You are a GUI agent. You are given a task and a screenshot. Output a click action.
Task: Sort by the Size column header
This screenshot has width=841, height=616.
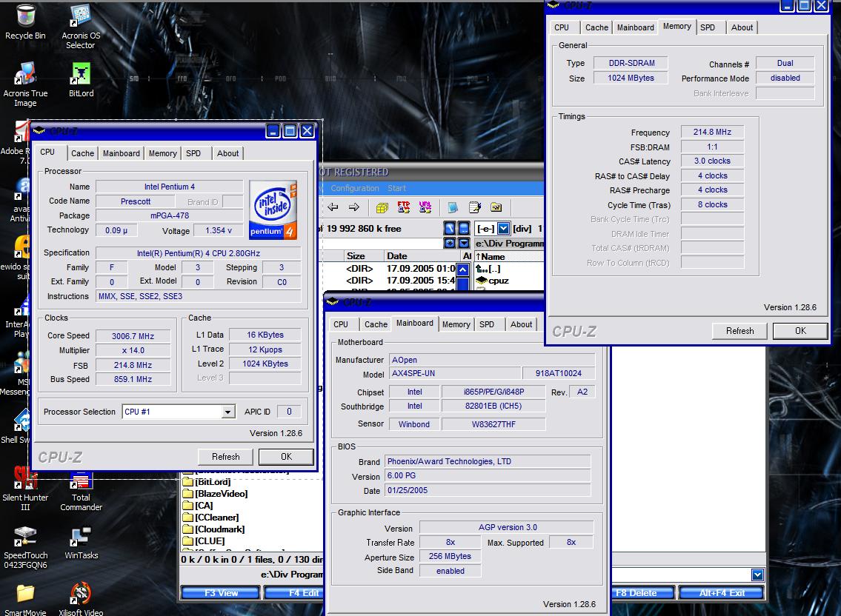click(362, 256)
